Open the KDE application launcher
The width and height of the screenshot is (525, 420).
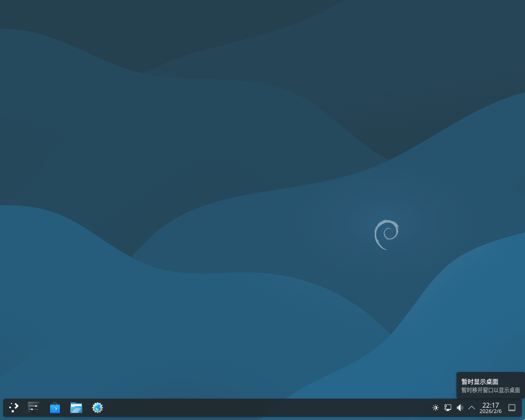pos(14,408)
